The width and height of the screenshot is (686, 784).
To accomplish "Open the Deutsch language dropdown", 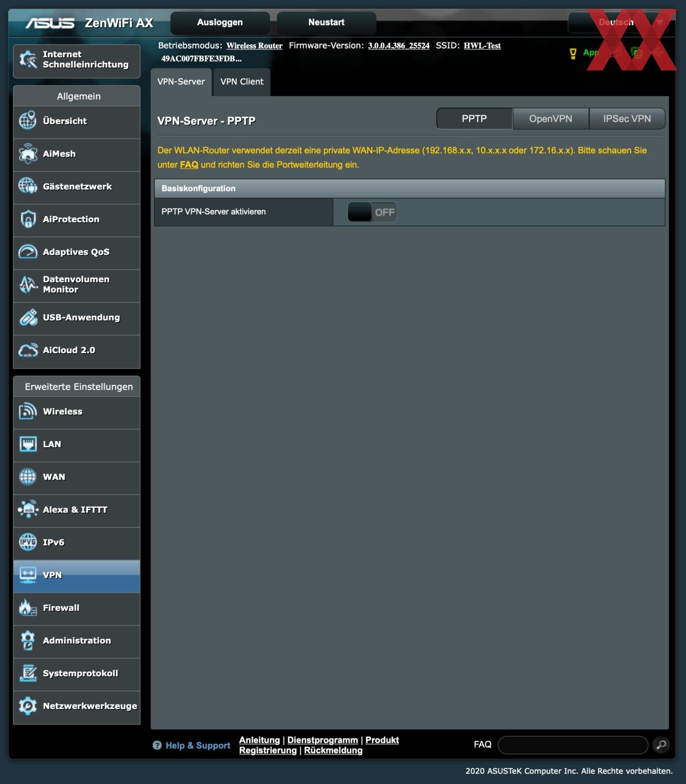I will click(618, 22).
